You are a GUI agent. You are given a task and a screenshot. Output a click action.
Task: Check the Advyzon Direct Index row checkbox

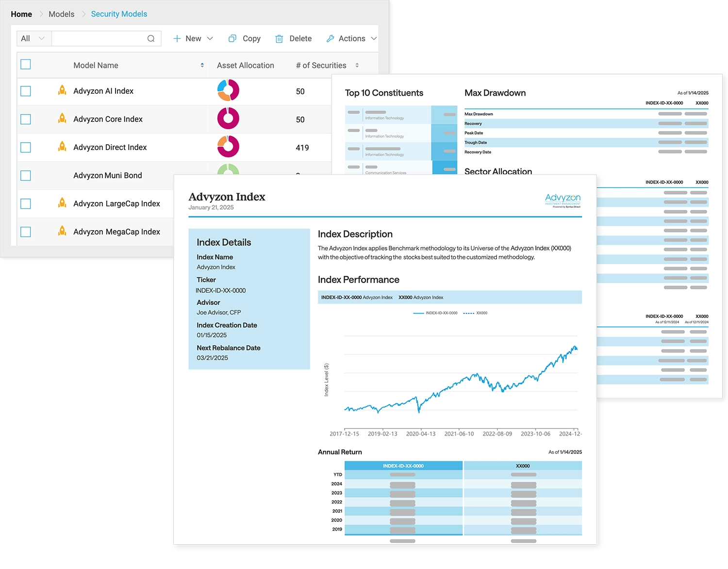click(26, 148)
